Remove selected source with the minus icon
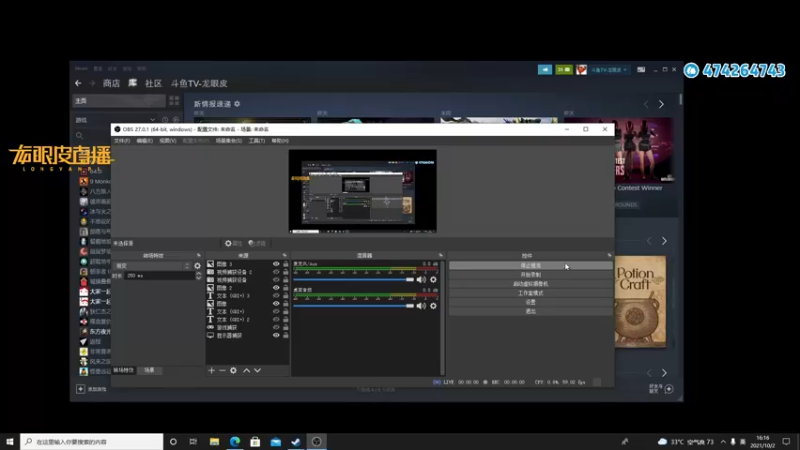 pyautogui.click(x=222, y=370)
